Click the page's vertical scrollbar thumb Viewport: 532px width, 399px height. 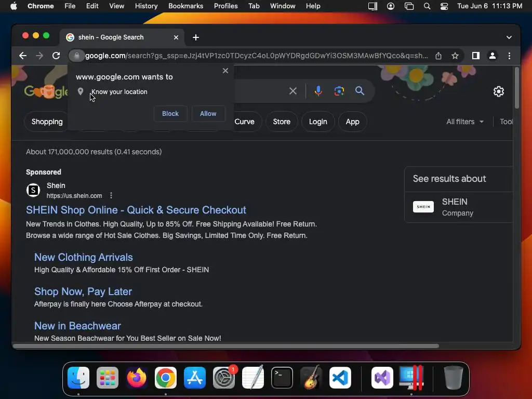click(x=517, y=88)
